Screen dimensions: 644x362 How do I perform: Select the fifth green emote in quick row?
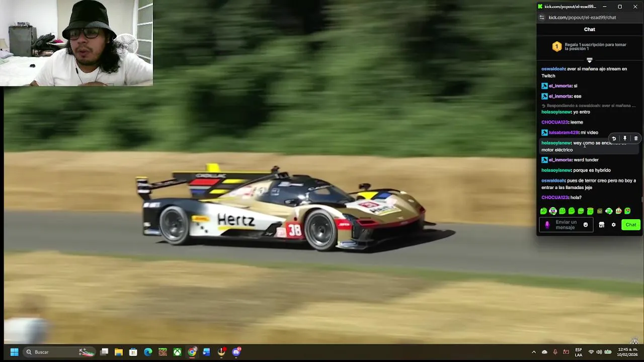point(581,211)
